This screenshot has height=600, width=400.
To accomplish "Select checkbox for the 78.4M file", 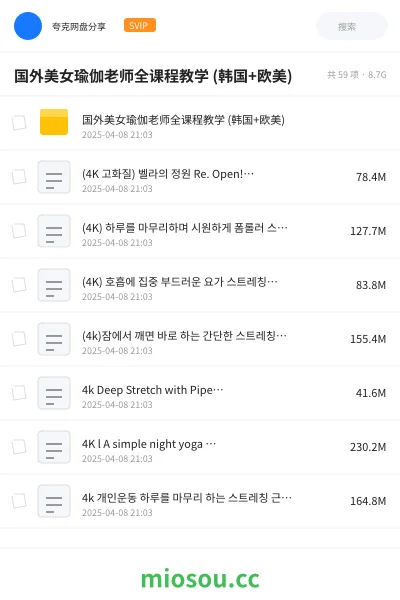I will click(19, 177).
